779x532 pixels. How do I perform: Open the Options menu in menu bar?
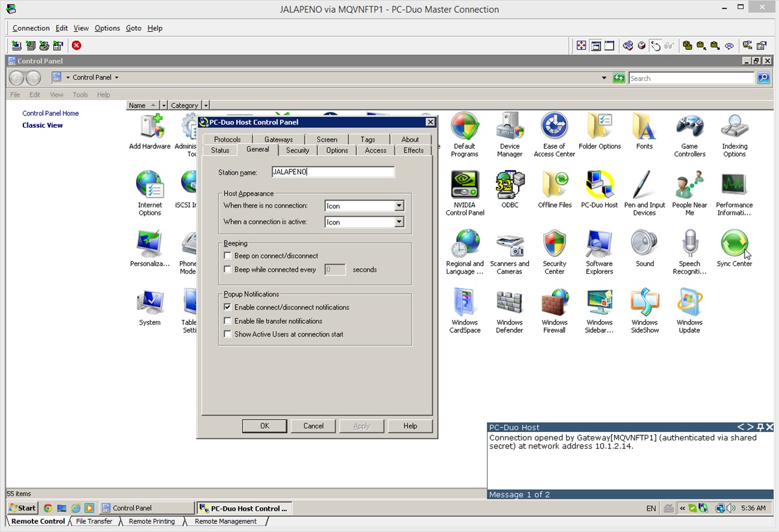click(107, 28)
